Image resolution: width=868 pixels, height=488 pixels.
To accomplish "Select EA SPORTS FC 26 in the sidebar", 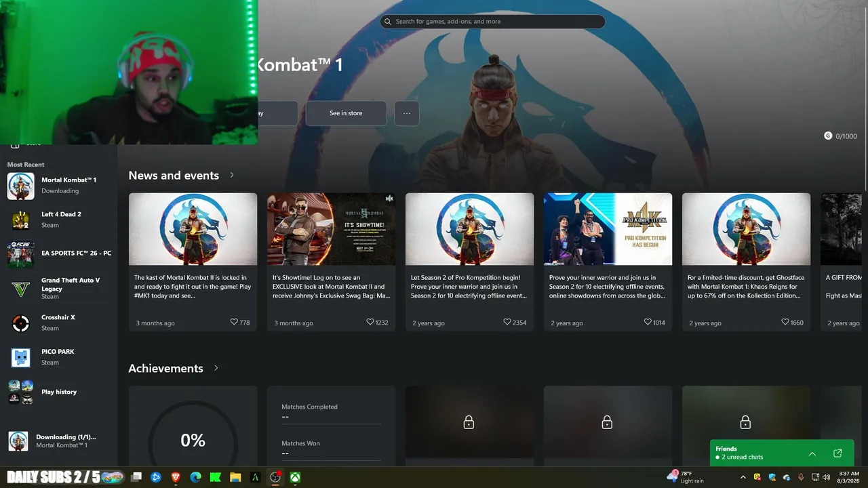I will (59, 254).
